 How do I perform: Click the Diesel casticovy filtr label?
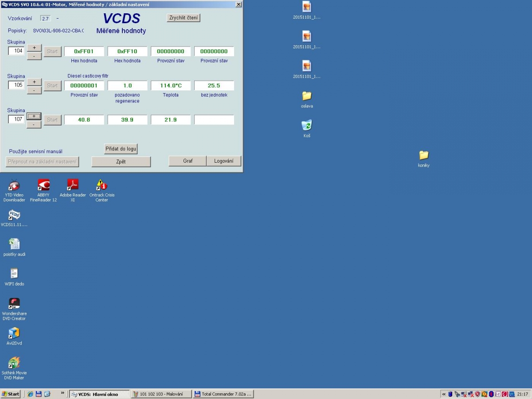pos(88,76)
